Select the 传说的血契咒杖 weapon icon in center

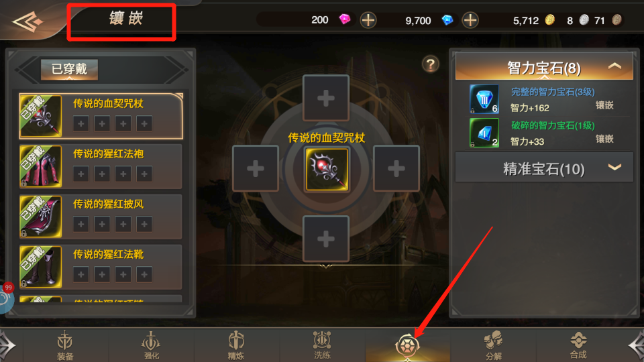[327, 169]
